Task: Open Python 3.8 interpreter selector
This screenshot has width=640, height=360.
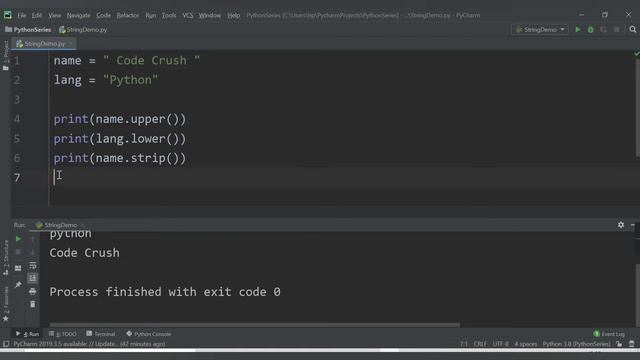Action: 576,344
